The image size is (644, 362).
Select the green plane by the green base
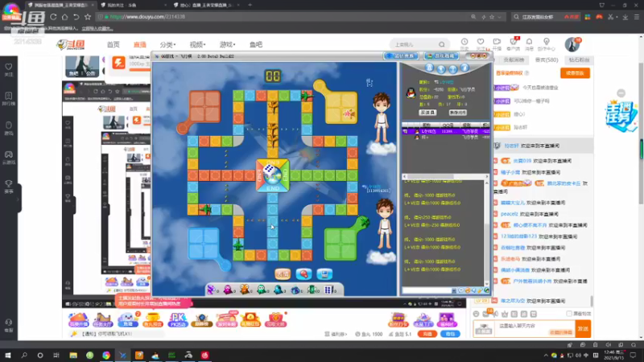point(364,223)
